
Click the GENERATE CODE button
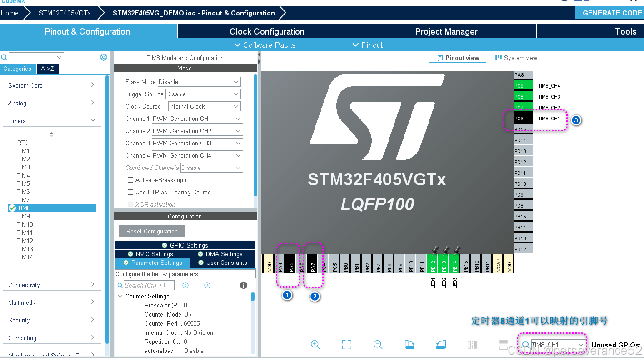609,13
